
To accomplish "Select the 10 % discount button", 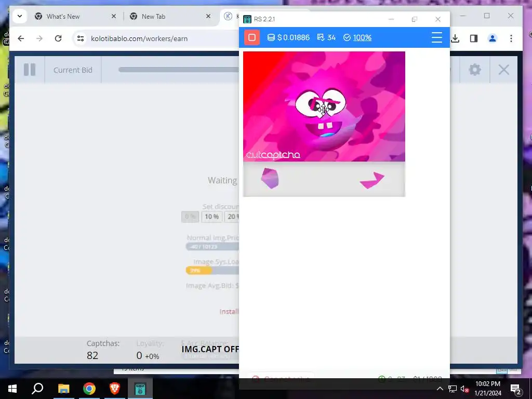I will 212,217.
